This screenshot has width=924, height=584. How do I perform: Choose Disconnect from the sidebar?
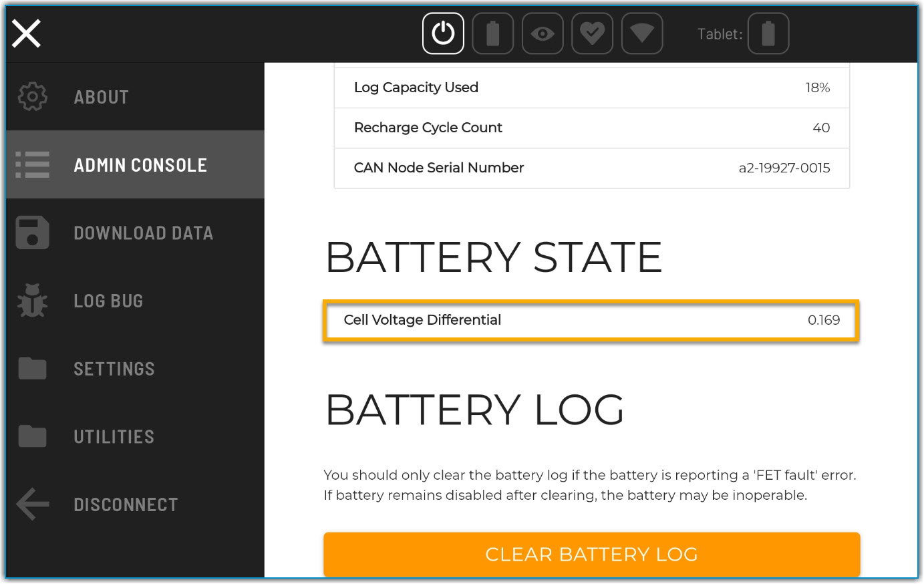[x=126, y=504]
